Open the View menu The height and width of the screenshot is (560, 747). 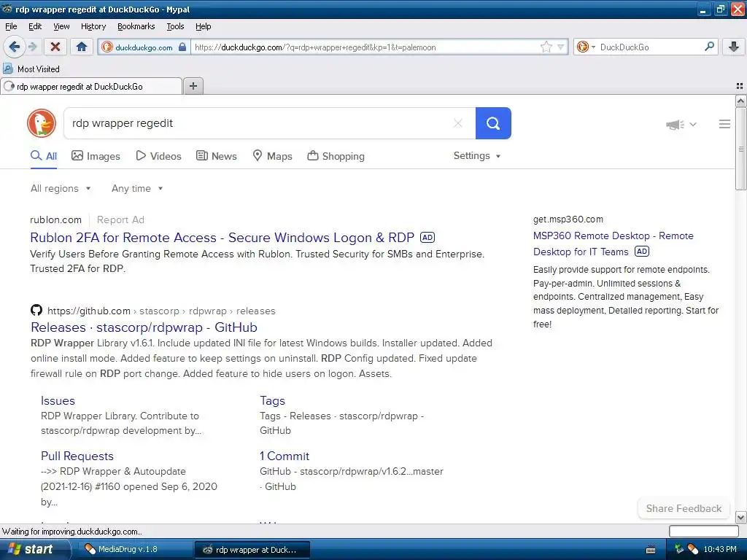pyautogui.click(x=61, y=26)
